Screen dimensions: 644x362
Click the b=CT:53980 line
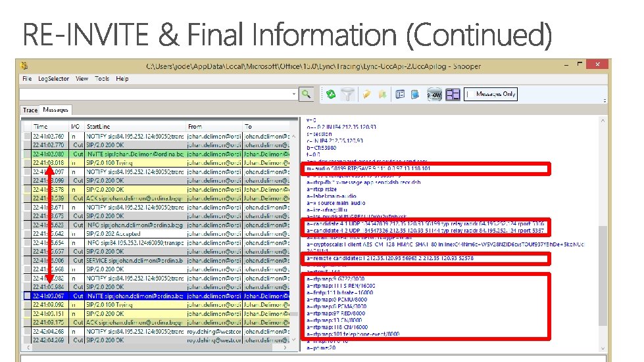(x=321, y=148)
